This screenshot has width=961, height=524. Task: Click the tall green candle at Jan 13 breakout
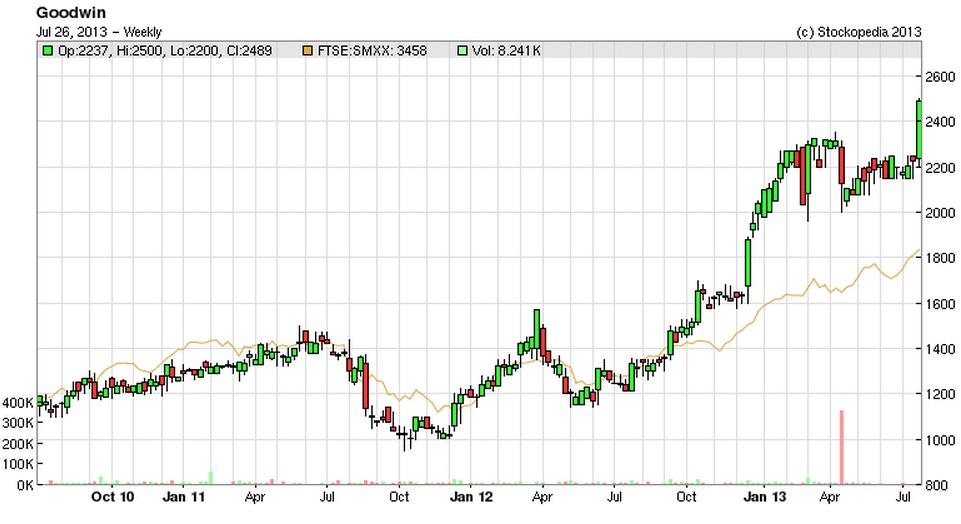[748, 263]
